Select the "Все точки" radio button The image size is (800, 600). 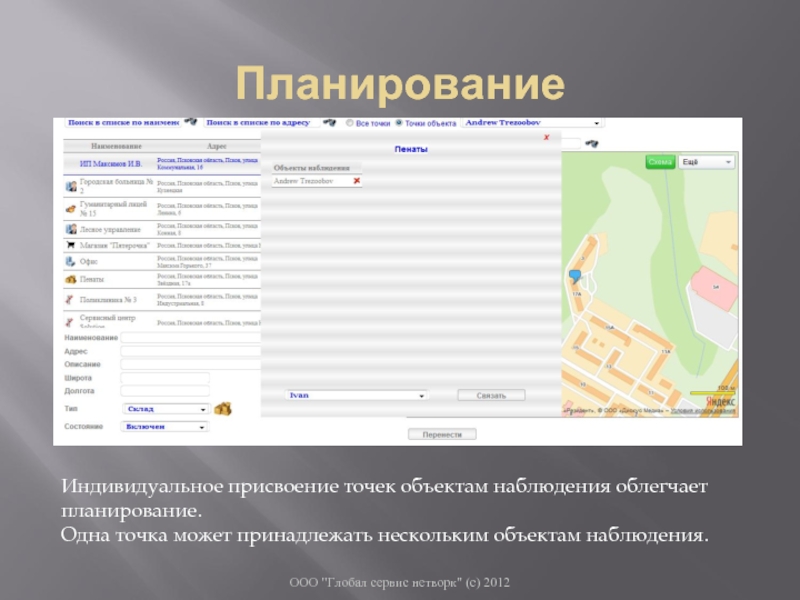[349, 124]
